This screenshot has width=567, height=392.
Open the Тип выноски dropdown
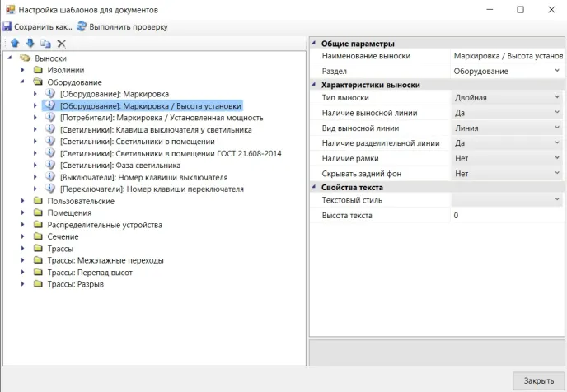point(557,97)
